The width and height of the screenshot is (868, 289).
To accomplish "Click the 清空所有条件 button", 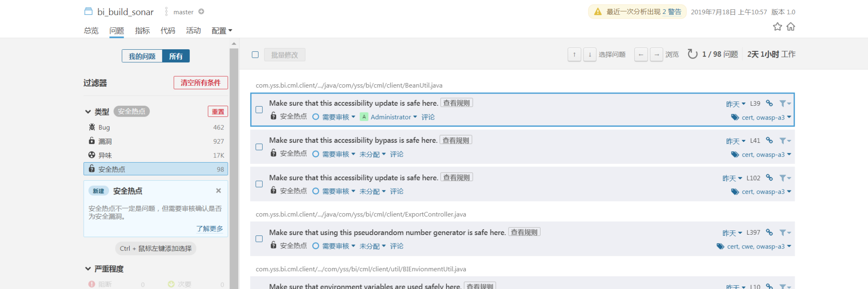I will pyautogui.click(x=201, y=83).
